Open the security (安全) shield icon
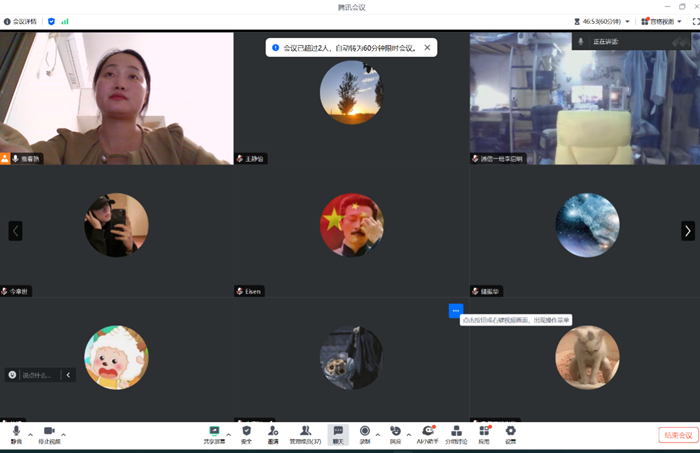This screenshot has height=453, width=700. [246, 432]
